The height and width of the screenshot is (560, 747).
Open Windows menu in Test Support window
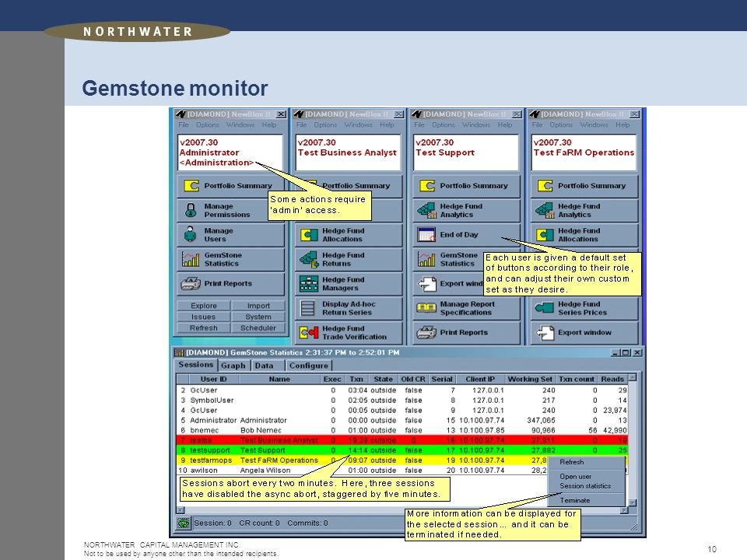coord(476,124)
